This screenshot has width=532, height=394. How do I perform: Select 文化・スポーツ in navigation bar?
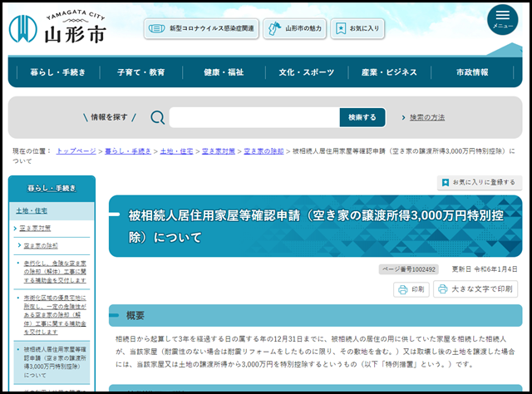[x=307, y=72]
